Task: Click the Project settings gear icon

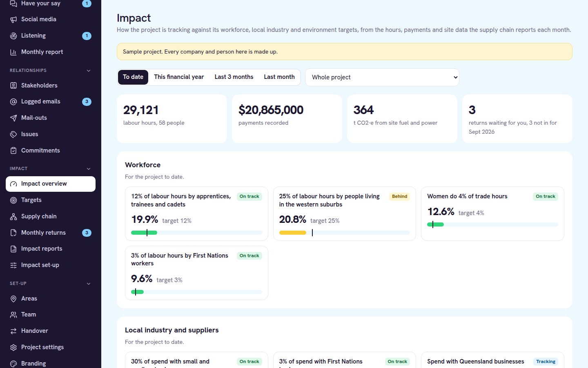Action: click(13, 347)
